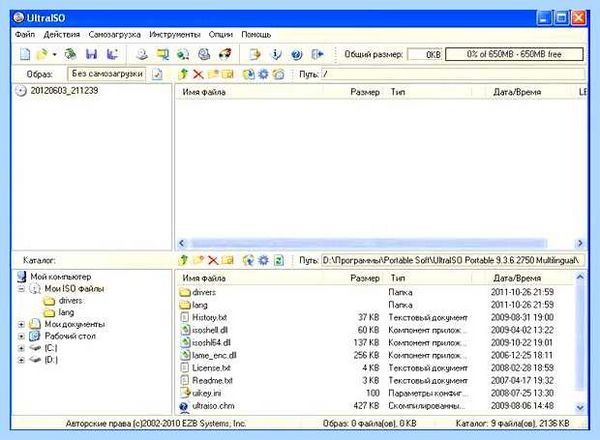Viewport: 600px width, 440px height.
Task: Click the Make CD/DVD image icon
Action: click(142, 54)
